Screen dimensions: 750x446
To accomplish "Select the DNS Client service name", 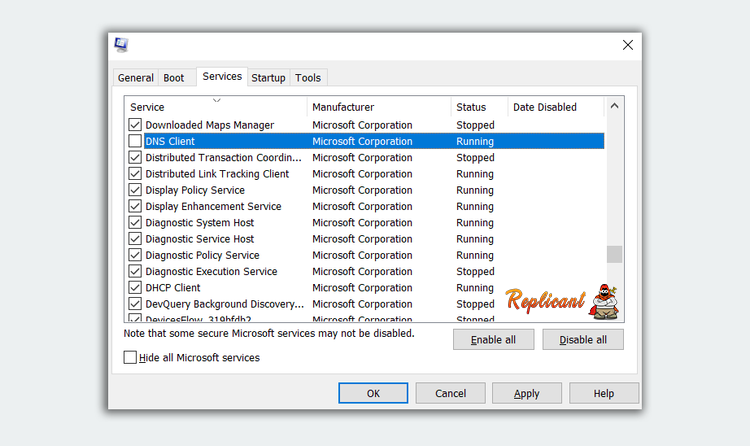I will [170, 142].
